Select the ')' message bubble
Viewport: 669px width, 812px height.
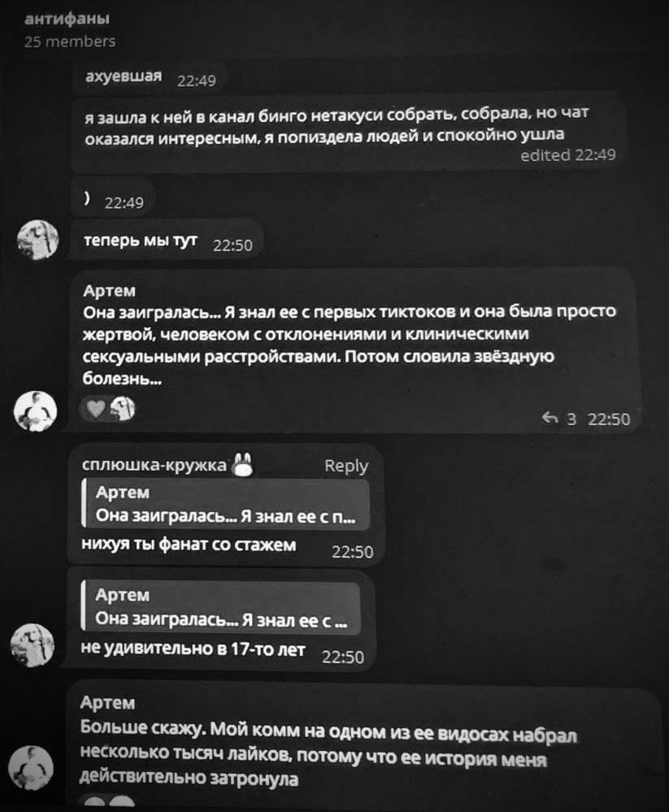tap(112, 199)
